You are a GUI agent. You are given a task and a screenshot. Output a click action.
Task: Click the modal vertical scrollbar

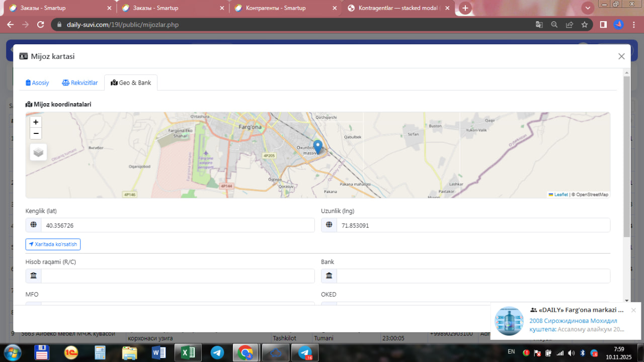click(x=626, y=157)
